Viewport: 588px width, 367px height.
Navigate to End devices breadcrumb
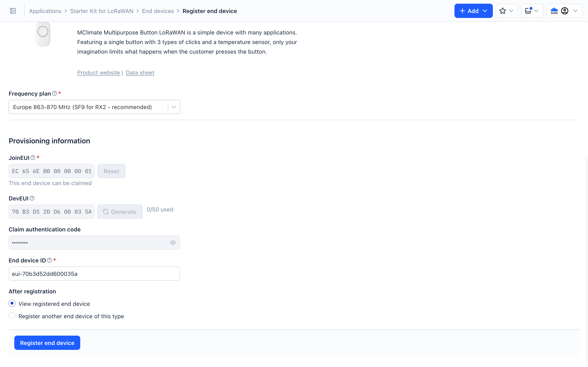tap(158, 11)
